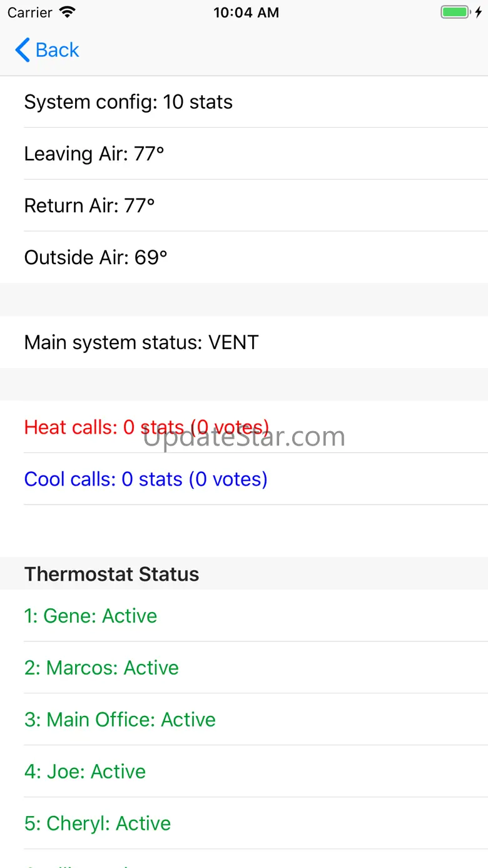The image size is (488, 868).
Task: Tap the red Heat calls row
Action: point(146,427)
